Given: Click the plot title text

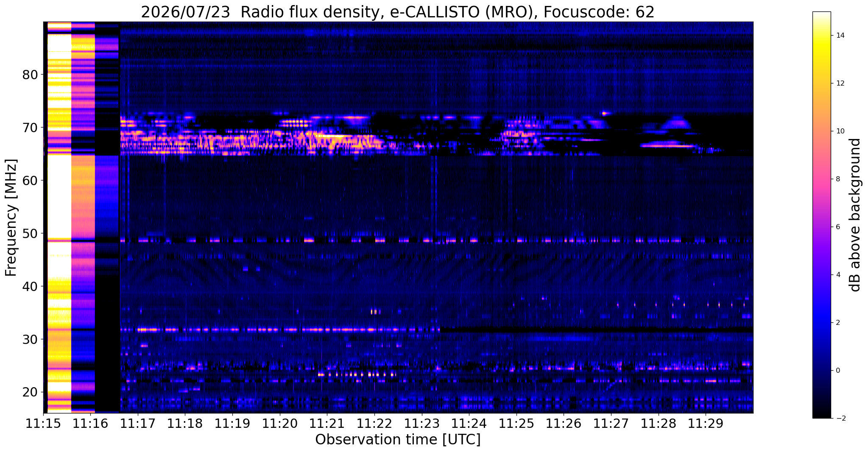Looking at the screenshot, I should pos(398,12).
